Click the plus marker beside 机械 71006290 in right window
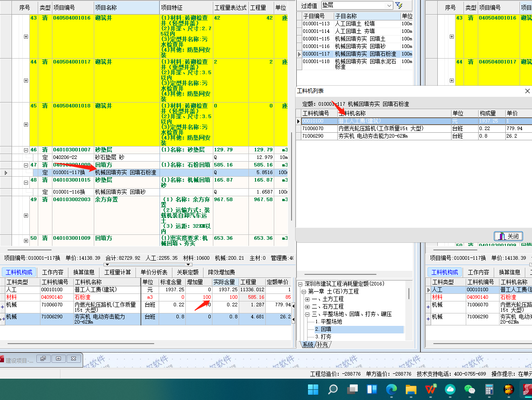 pyautogui.click(x=428, y=319)
